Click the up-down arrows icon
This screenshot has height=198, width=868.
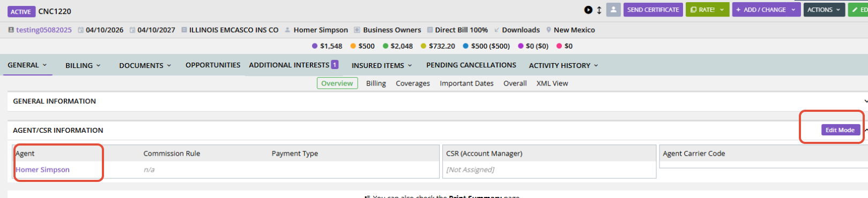[x=599, y=10]
